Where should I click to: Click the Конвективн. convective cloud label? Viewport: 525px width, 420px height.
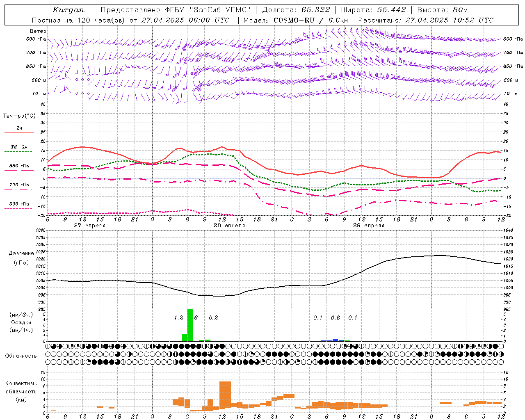(x=21, y=383)
